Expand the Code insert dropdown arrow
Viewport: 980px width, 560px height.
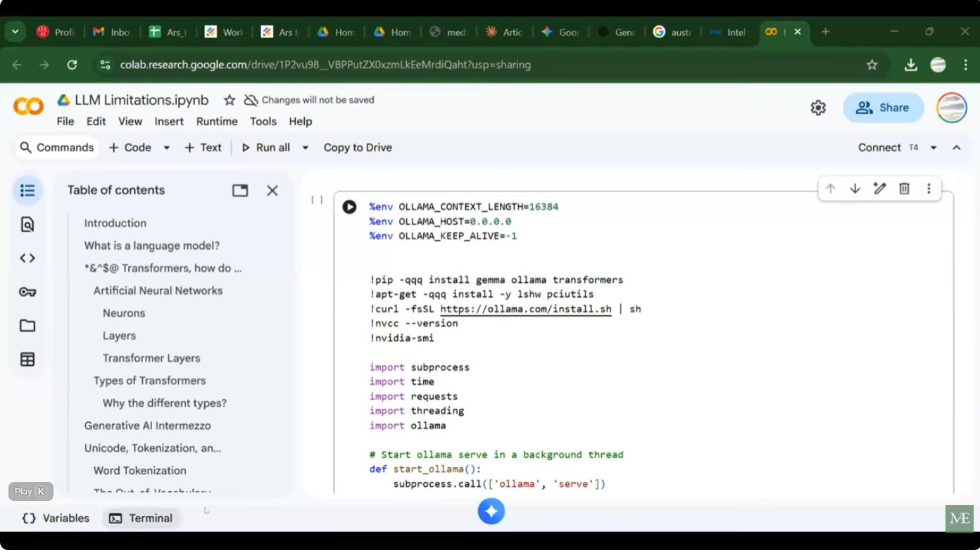[167, 148]
